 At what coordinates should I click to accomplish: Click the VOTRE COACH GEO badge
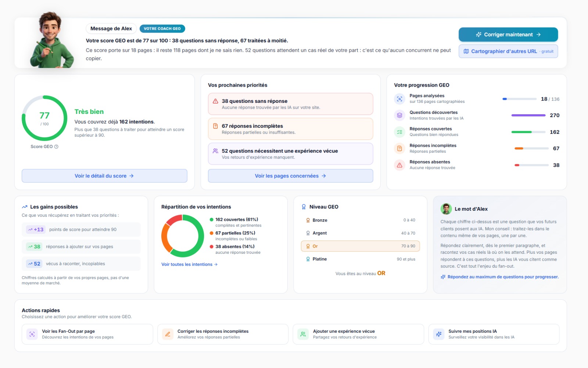[x=162, y=29]
